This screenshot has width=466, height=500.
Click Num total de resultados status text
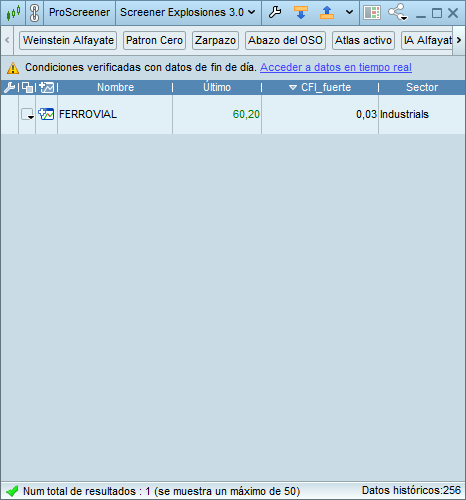point(162,491)
